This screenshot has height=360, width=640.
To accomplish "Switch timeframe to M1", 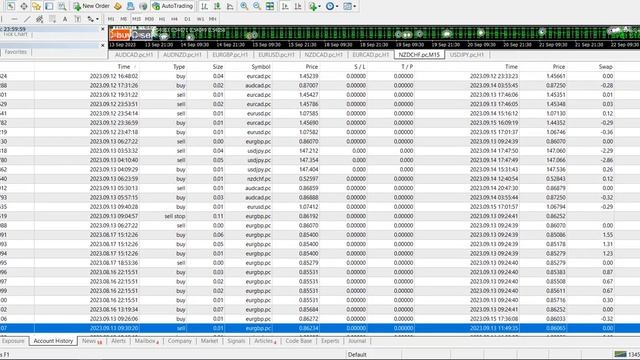I will pyautogui.click(x=111, y=19).
